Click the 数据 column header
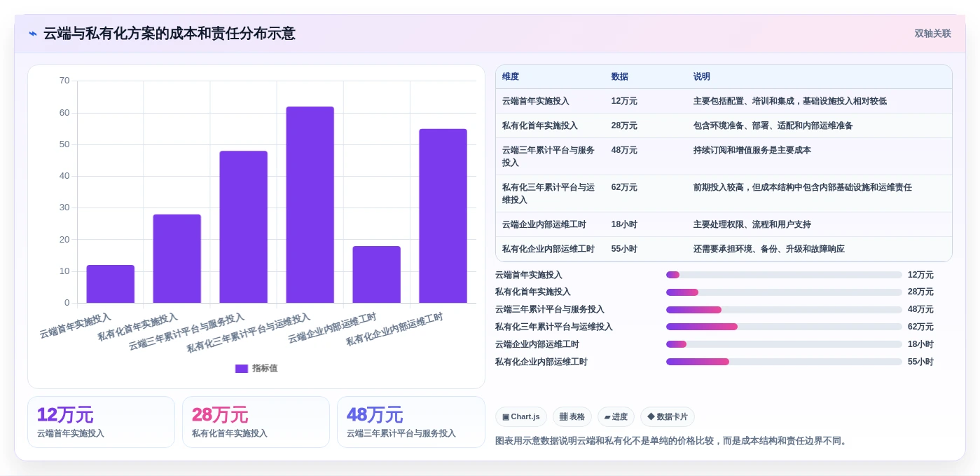This screenshot has height=476, width=980. tap(620, 77)
